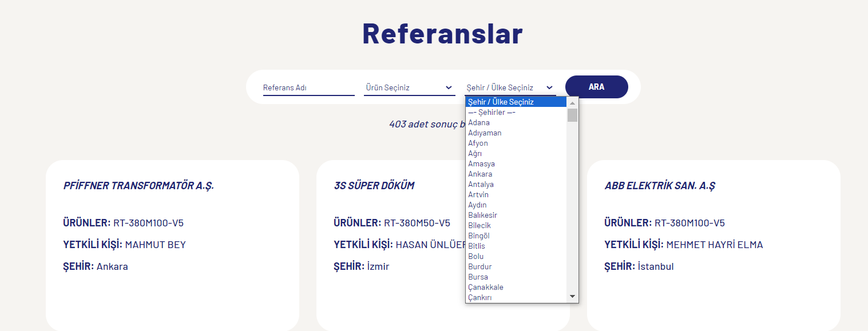Screen dimensions: 868x331
Task: Select Adana from the city list
Action: tap(516, 122)
